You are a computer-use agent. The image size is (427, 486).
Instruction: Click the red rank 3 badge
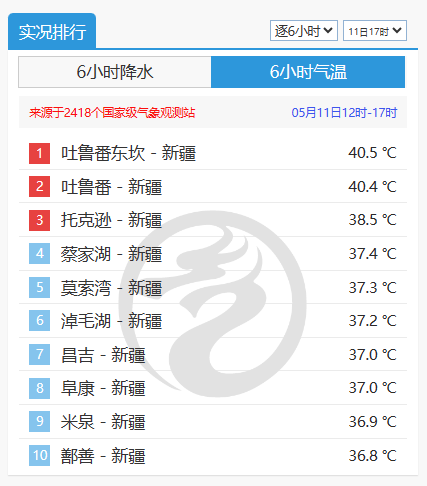39,220
